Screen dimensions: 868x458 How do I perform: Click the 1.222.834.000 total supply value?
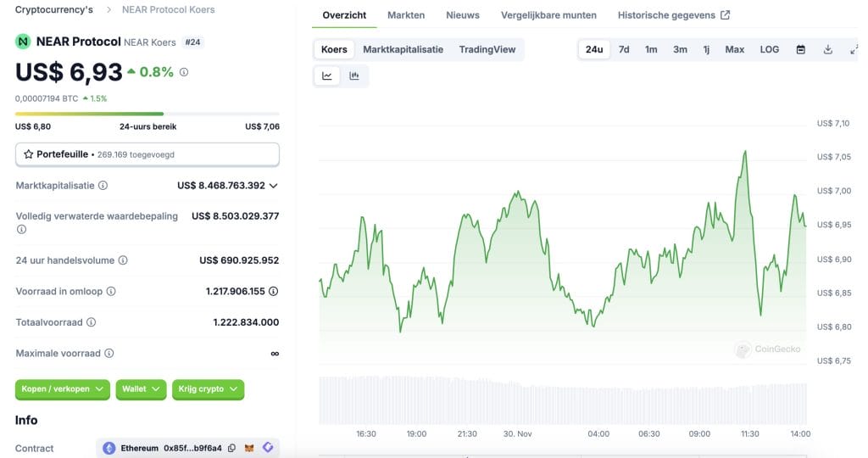tap(246, 322)
